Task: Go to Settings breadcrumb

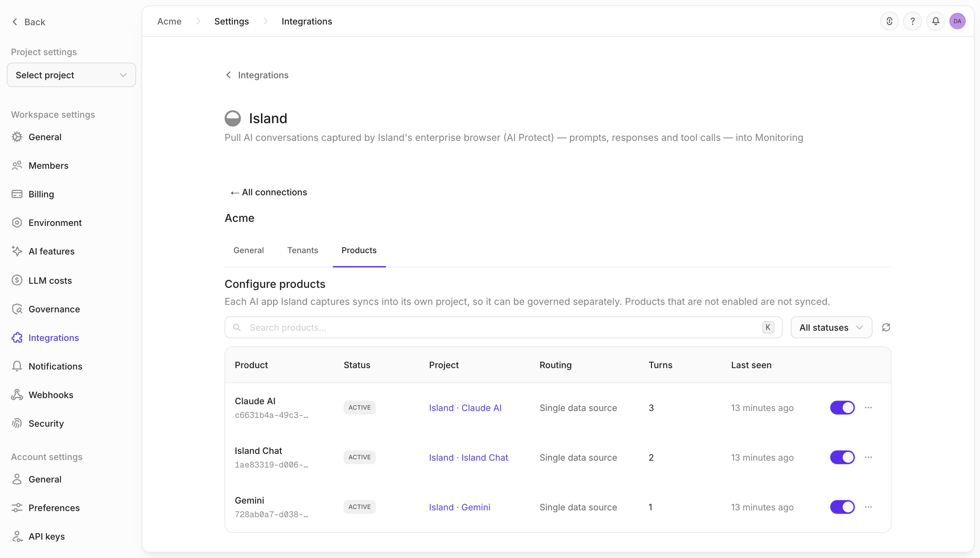Action: point(231,21)
